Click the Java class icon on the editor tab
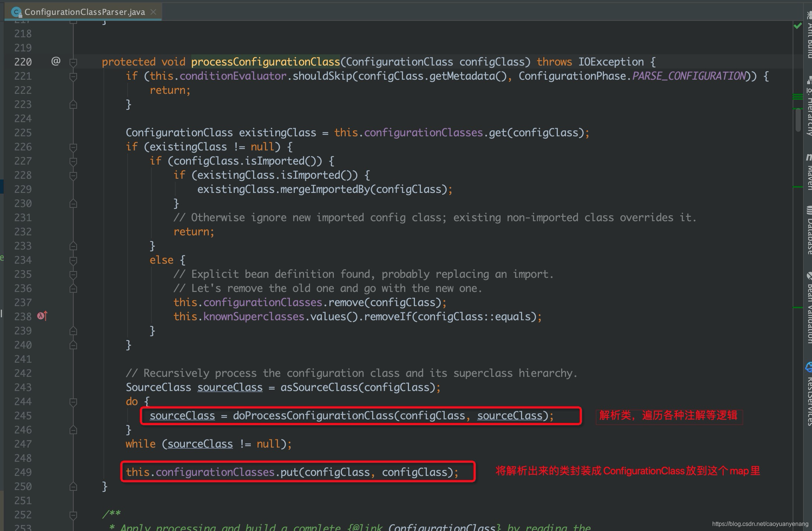 pos(16,12)
